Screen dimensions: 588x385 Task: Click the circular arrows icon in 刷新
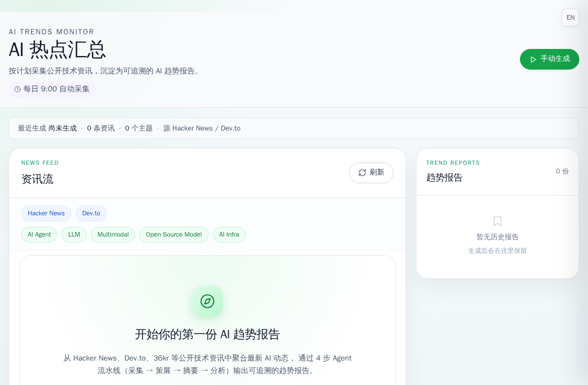(x=362, y=172)
